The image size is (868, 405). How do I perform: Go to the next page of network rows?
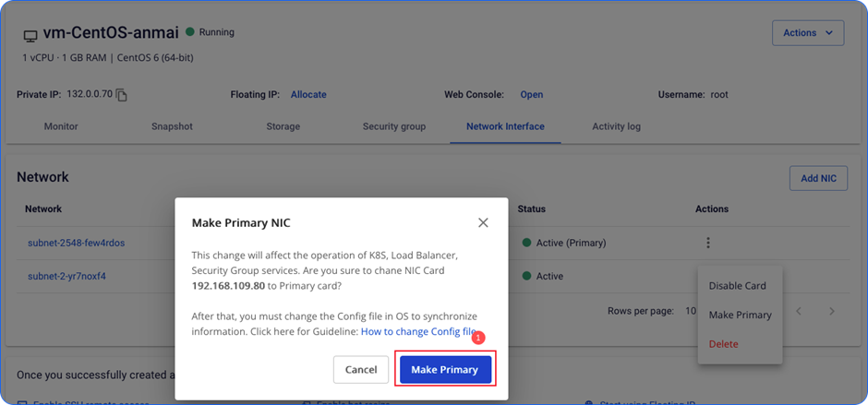pos(831,312)
